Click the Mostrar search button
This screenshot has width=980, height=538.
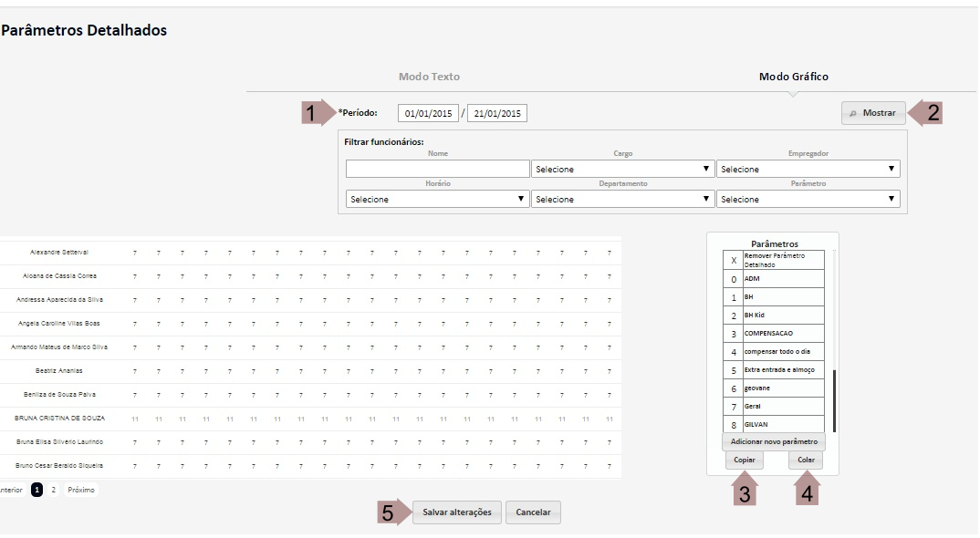tap(873, 113)
